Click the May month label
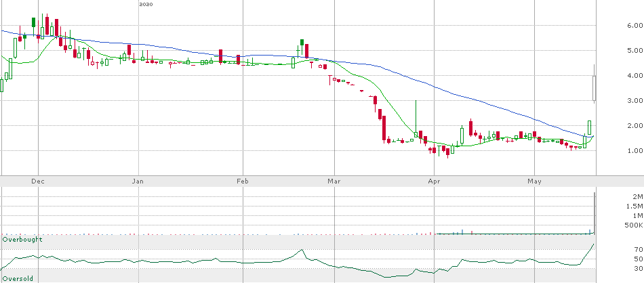The image size is (644, 283). click(x=535, y=181)
